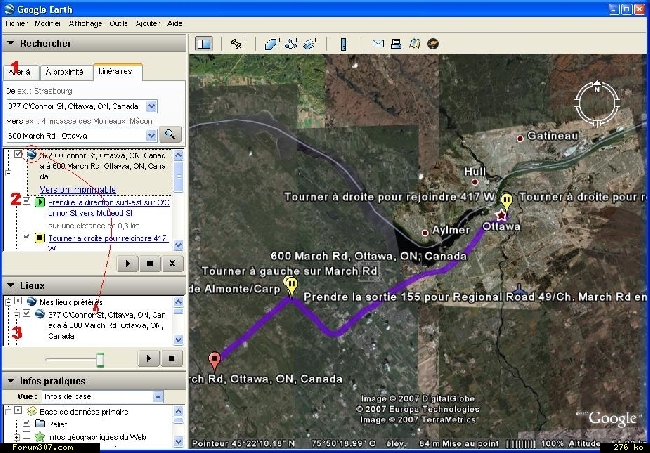
Task: Toggle checkbox of folder layer row
Action: tap(26, 424)
